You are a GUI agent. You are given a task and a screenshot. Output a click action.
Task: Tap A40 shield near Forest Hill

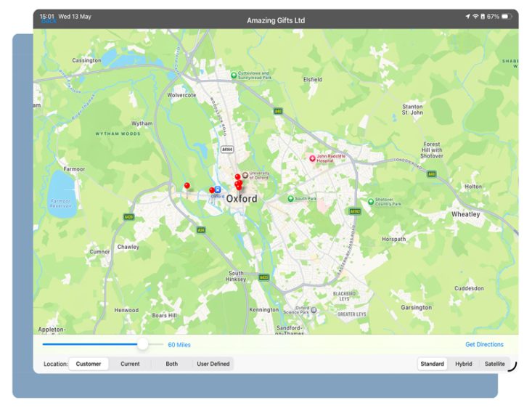[x=431, y=174]
